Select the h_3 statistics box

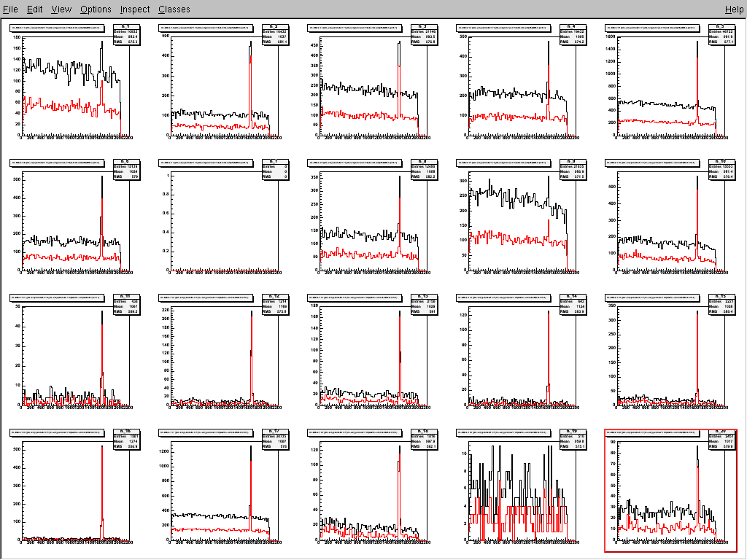pos(424,35)
